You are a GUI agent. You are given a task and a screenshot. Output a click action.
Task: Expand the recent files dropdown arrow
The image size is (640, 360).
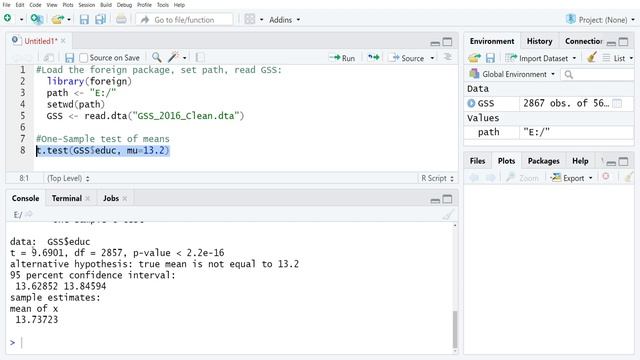pyautogui.click(x=69, y=20)
